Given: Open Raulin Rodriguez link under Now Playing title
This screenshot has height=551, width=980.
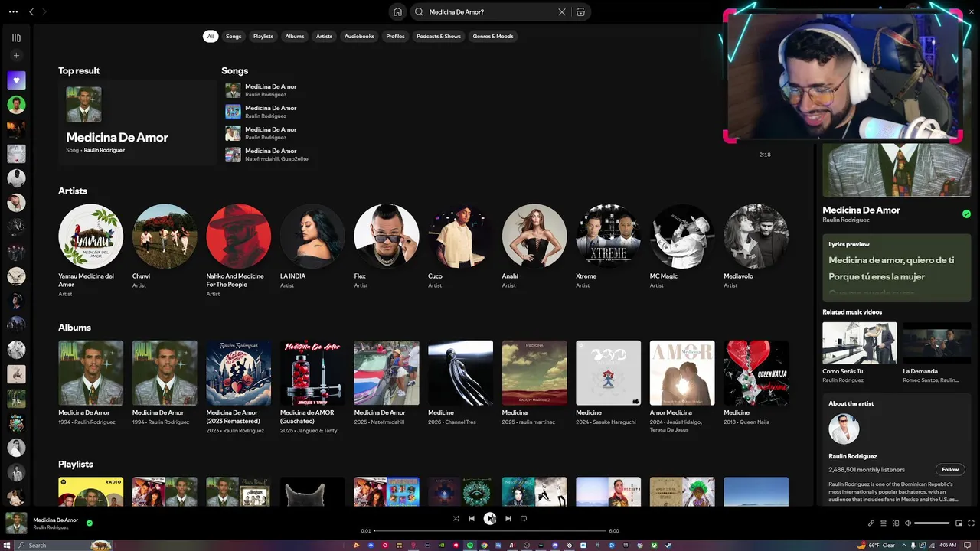Looking at the screenshot, I should (845, 220).
